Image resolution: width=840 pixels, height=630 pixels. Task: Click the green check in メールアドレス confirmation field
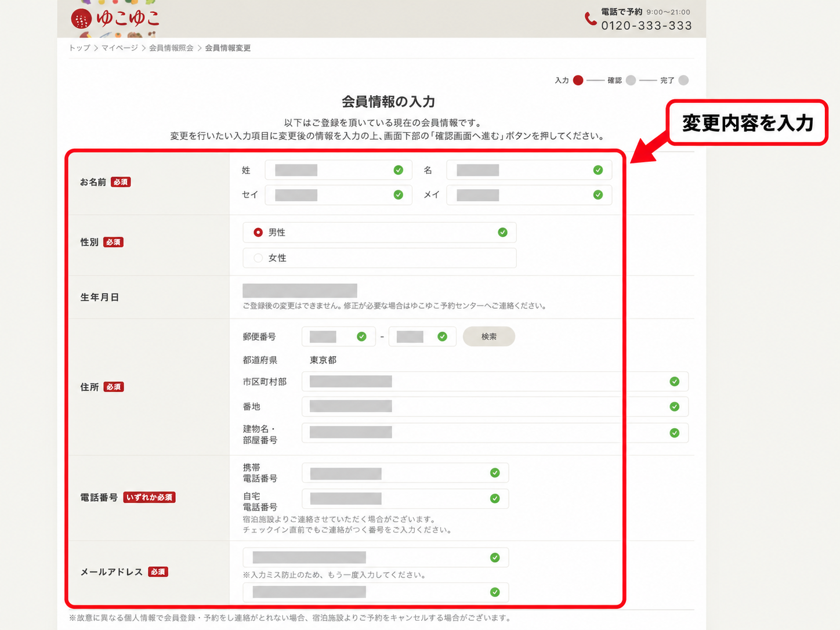coord(495,592)
